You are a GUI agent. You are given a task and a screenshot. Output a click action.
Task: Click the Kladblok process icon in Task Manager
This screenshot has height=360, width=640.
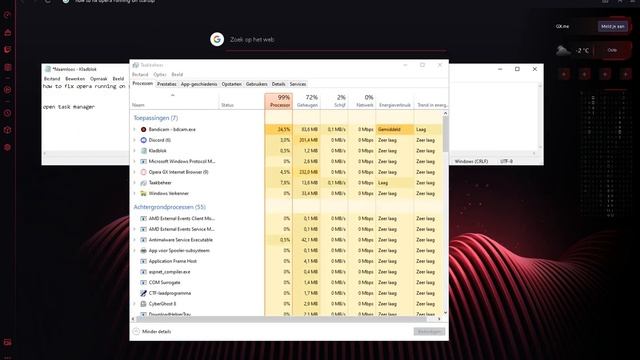click(143, 151)
